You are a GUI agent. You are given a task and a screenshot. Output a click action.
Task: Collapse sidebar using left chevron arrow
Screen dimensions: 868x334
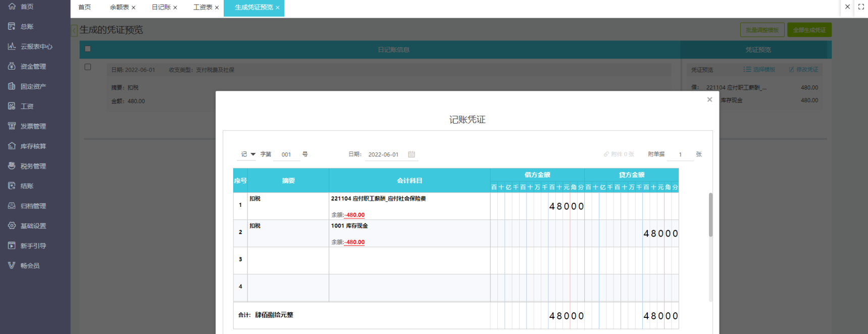(x=74, y=31)
